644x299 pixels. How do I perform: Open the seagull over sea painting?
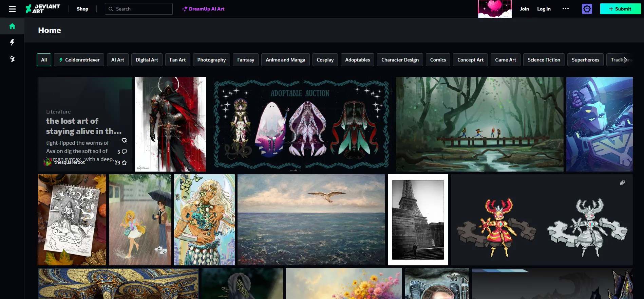click(x=311, y=220)
